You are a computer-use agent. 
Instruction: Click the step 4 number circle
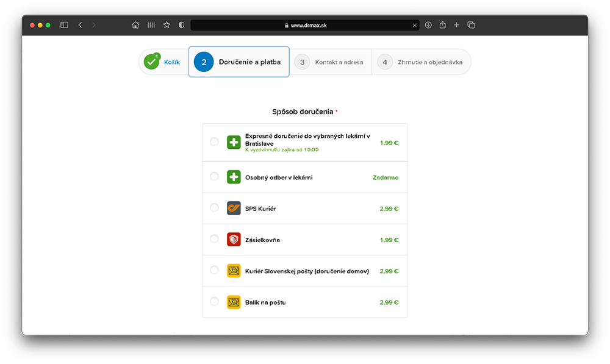[385, 62]
